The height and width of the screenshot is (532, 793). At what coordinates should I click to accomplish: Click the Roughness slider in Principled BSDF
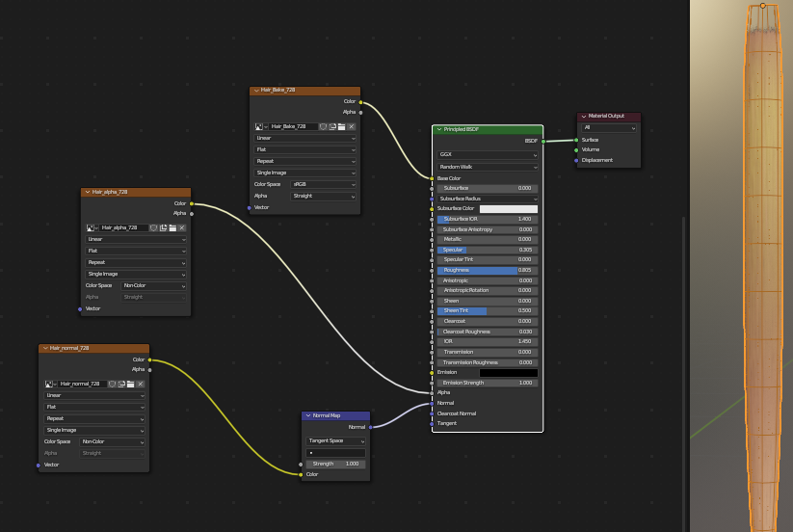(487, 270)
